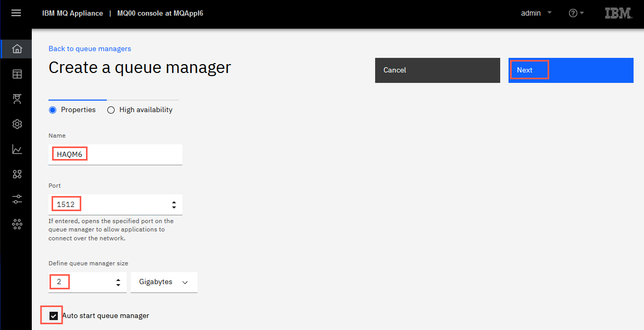The image size is (644, 330).
Task: Click the MQ00 console at MQAppl6 text
Action: coord(160,13)
